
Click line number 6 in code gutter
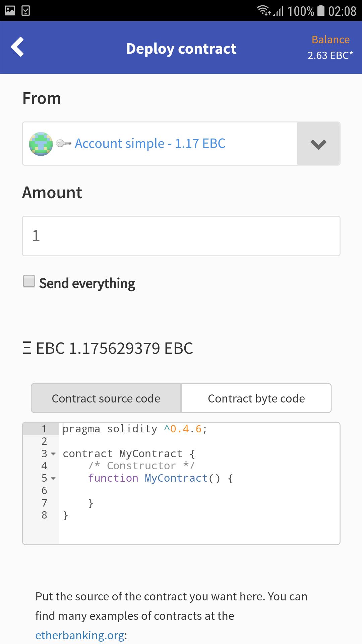44,491
